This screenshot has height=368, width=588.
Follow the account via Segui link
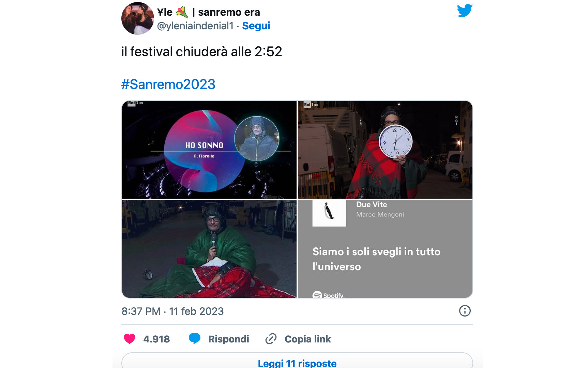(x=256, y=26)
